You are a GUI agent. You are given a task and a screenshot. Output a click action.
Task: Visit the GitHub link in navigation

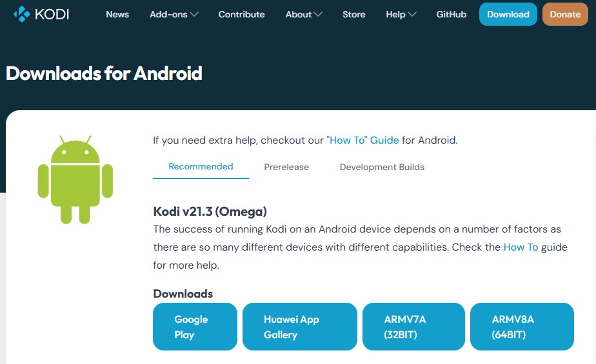(x=451, y=14)
